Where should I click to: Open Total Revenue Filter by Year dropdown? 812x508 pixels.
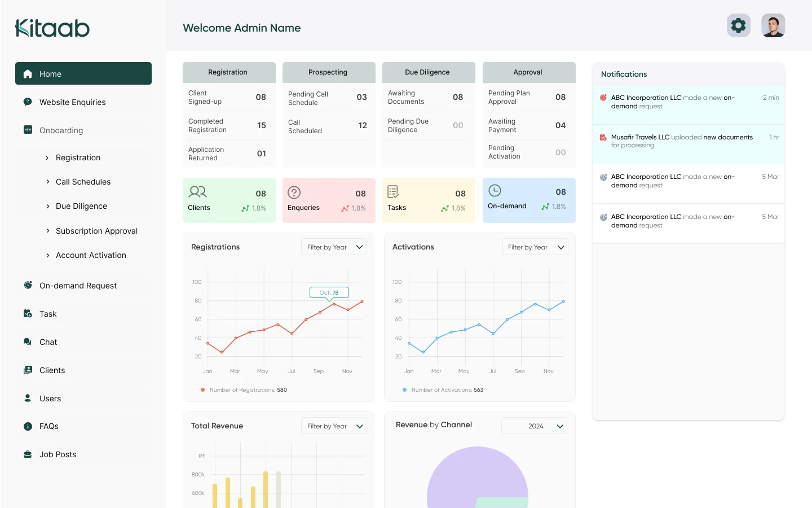coord(334,426)
